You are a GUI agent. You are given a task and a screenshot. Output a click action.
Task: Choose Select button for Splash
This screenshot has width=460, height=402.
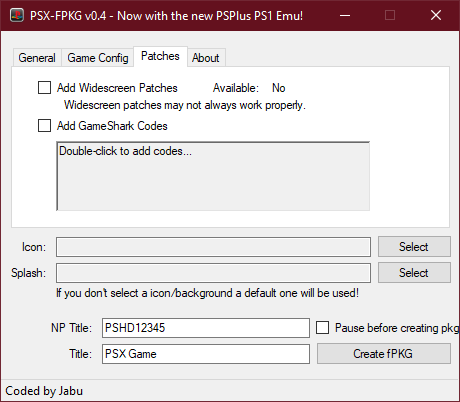(414, 273)
